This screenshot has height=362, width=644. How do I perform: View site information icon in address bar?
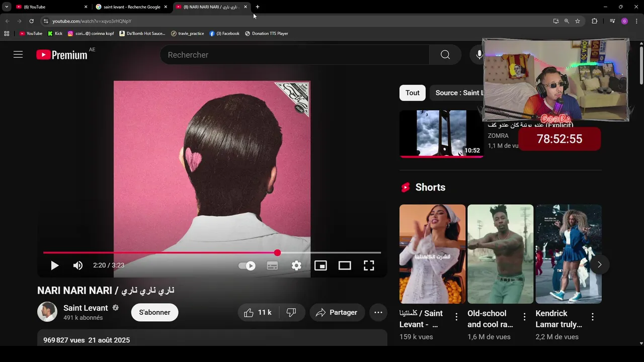[46, 21]
